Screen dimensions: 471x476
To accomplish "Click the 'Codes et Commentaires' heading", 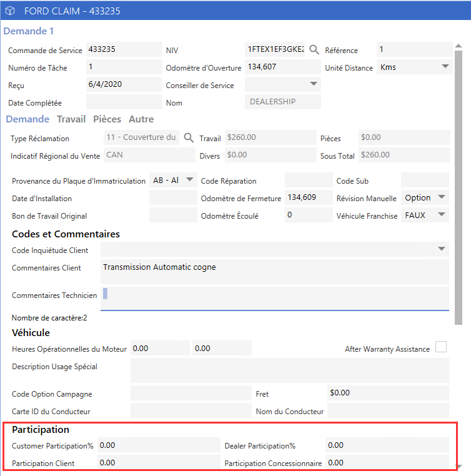I will 66,234.
